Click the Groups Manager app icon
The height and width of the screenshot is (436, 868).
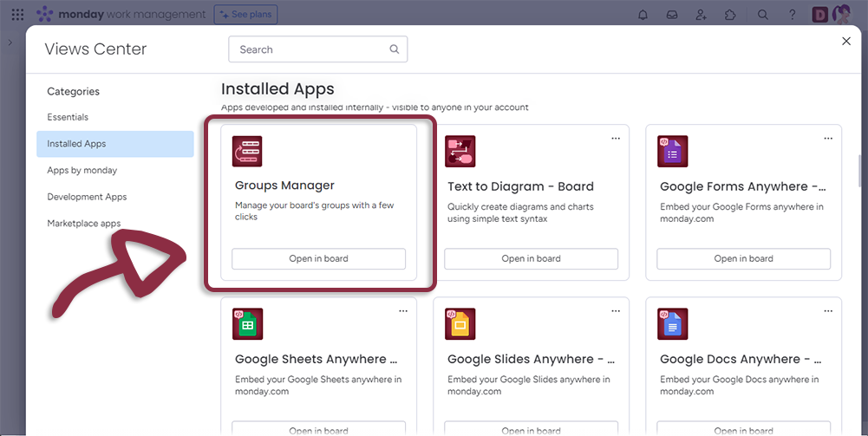[x=247, y=152]
